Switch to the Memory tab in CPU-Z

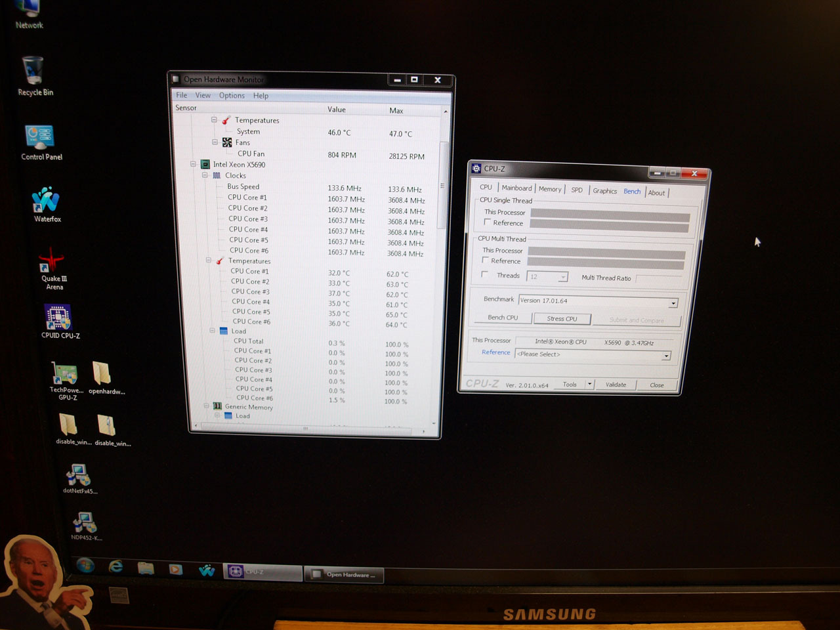550,189
